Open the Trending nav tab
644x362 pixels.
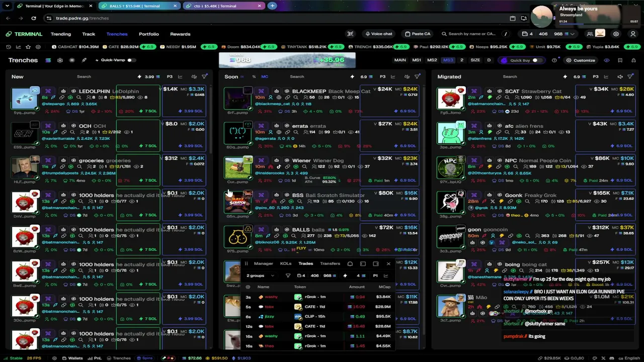coord(61,34)
